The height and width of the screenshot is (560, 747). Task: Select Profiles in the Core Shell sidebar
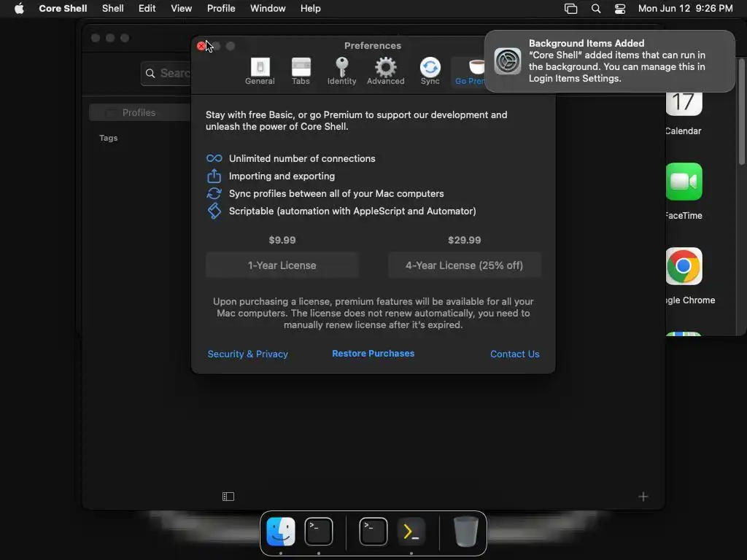[139, 112]
